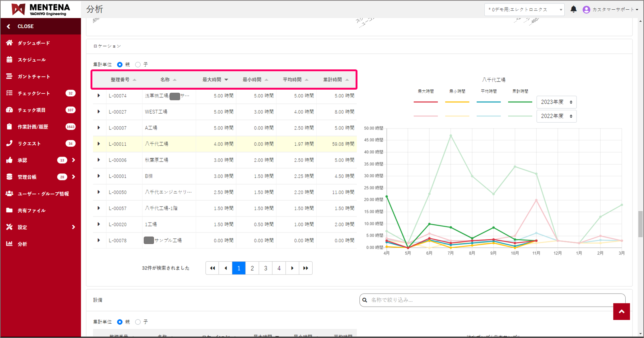The width and height of the screenshot is (644, 338).
Task: Open the 2023年度 year dropdown
Action: pyautogui.click(x=556, y=102)
